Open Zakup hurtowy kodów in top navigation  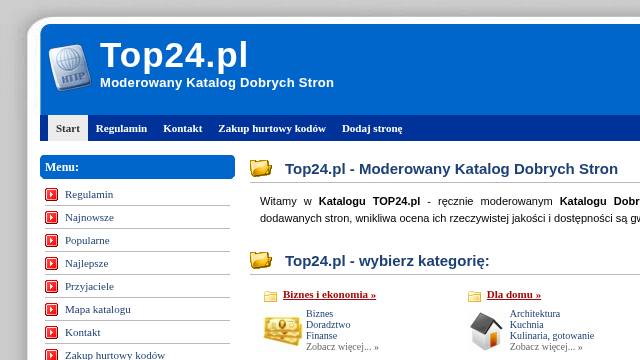coord(272,129)
